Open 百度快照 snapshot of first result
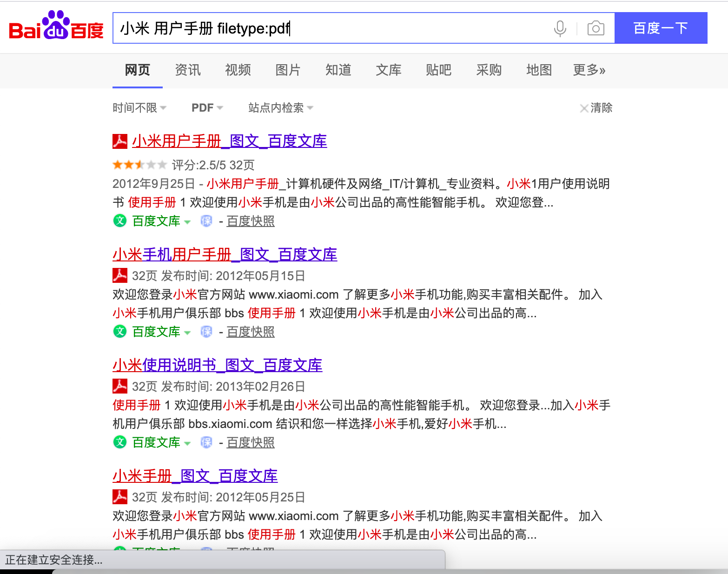This screenshot has width=728, height=574. pyautogui.click(x=251, y=221)
